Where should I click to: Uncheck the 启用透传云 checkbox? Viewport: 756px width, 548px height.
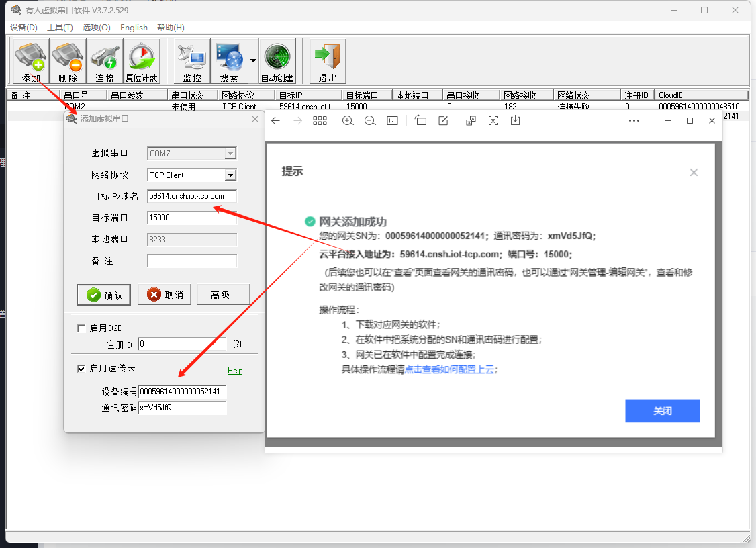tap(82, 369)
